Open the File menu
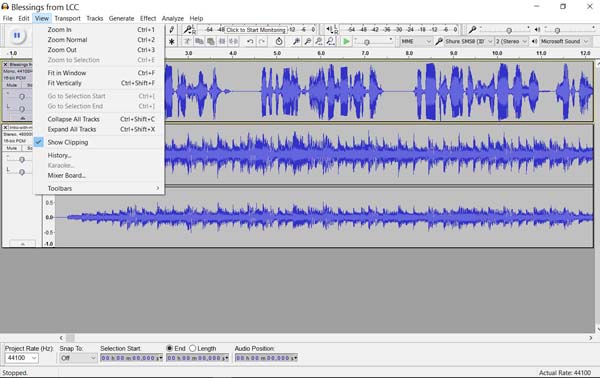 point(7,18)
